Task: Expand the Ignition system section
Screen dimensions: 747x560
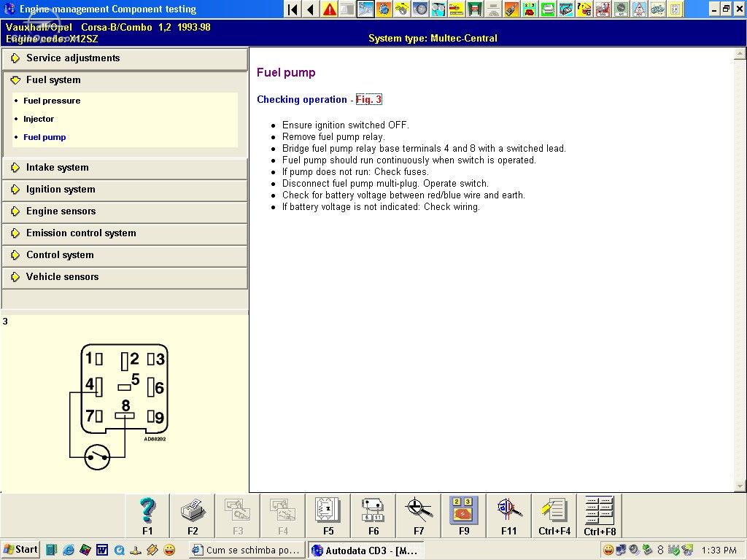Action: point(125,190)
